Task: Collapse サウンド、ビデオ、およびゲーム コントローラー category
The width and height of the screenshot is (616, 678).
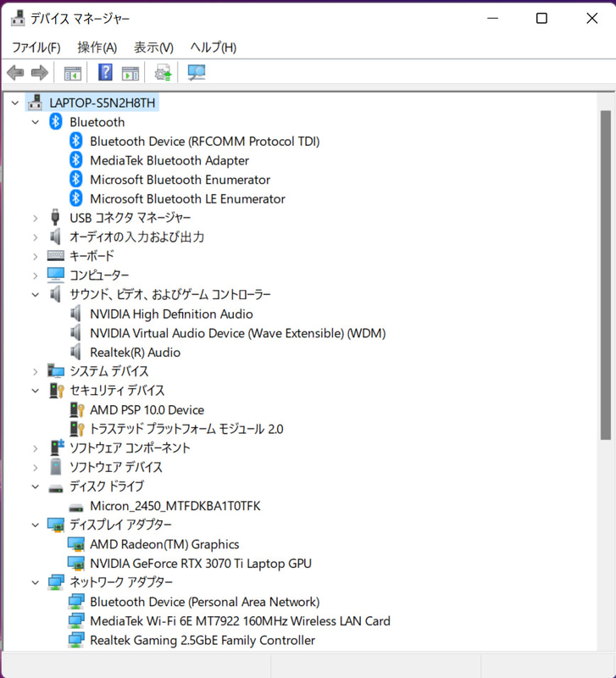Action: 36,294
